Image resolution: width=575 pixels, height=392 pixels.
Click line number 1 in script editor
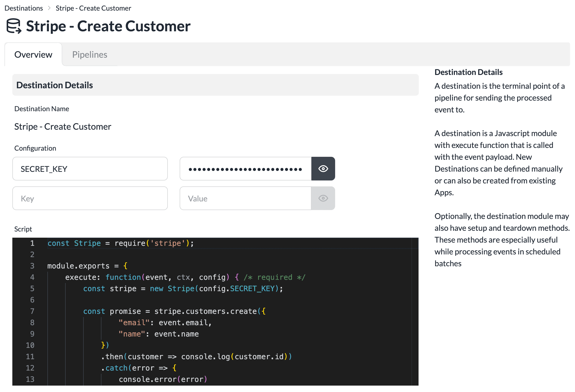pyautogui.click(x=32, y=243)
